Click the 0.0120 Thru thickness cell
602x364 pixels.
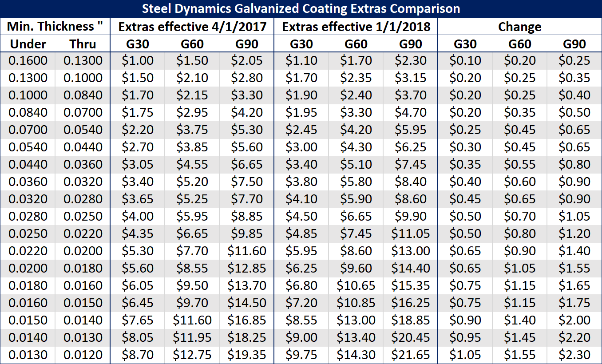(x=83, y=355)
